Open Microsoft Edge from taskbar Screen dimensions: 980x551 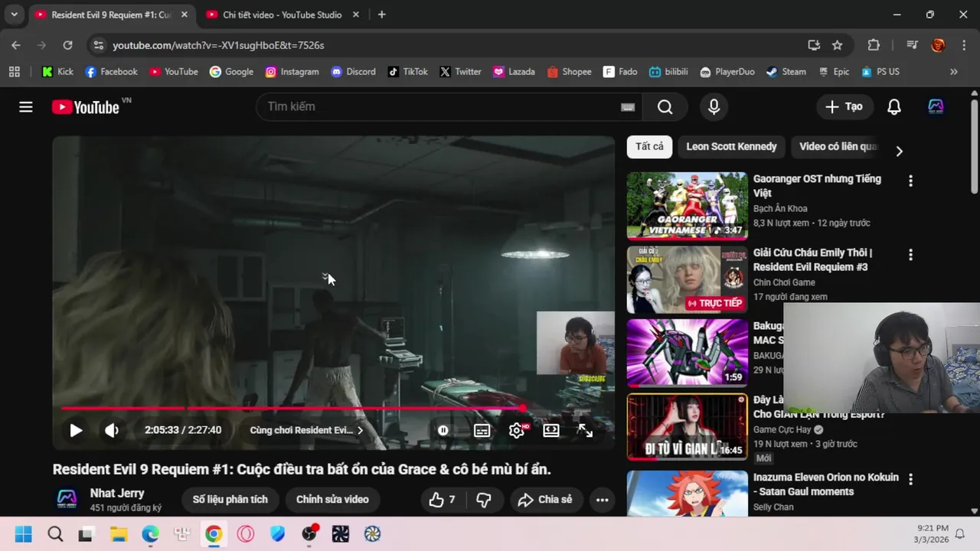pyautogui.click(x=150, y=534)
